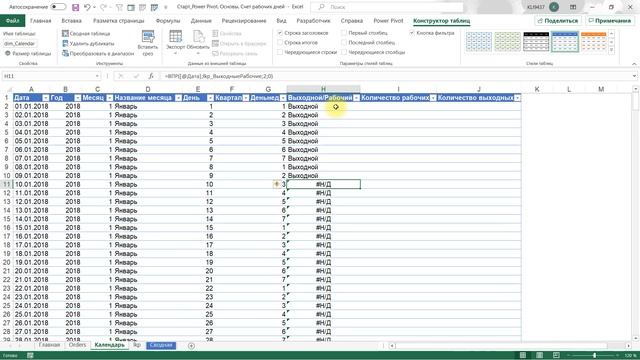The height and width of the screenshot is (360, 640).
Task: Select the light blue dashed table style
Action: (x=478, y=42)
